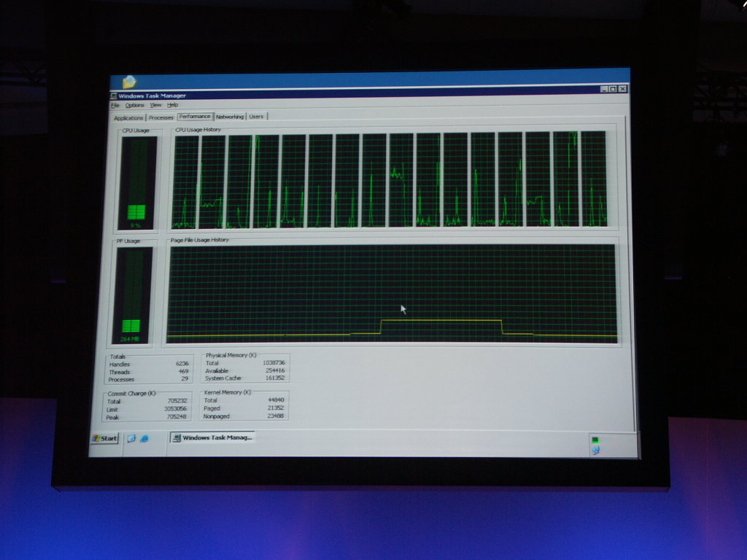Open the Help menu
This screenshot has width=747, height=560.
(172, 105)
